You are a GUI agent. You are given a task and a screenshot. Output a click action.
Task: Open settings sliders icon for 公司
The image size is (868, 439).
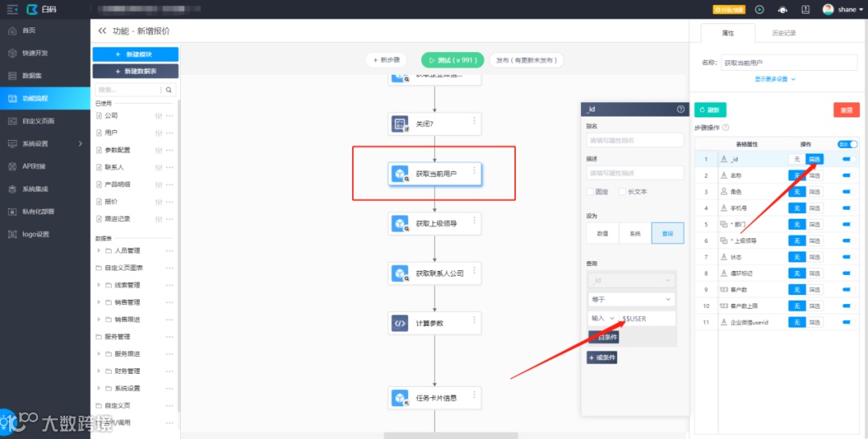pos(159,116)
